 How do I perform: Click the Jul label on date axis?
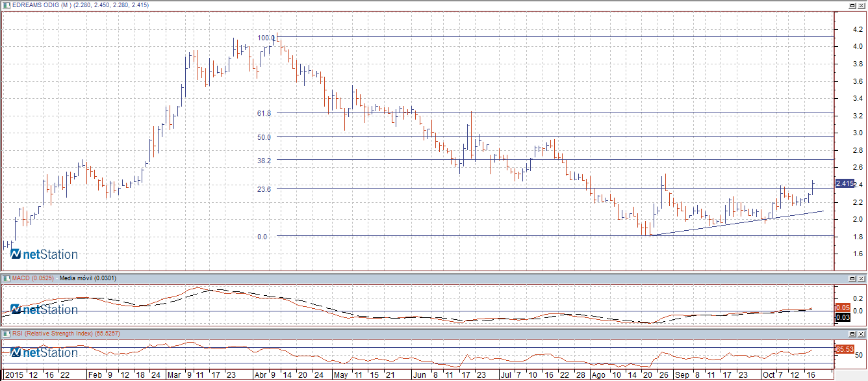point(505,375)
